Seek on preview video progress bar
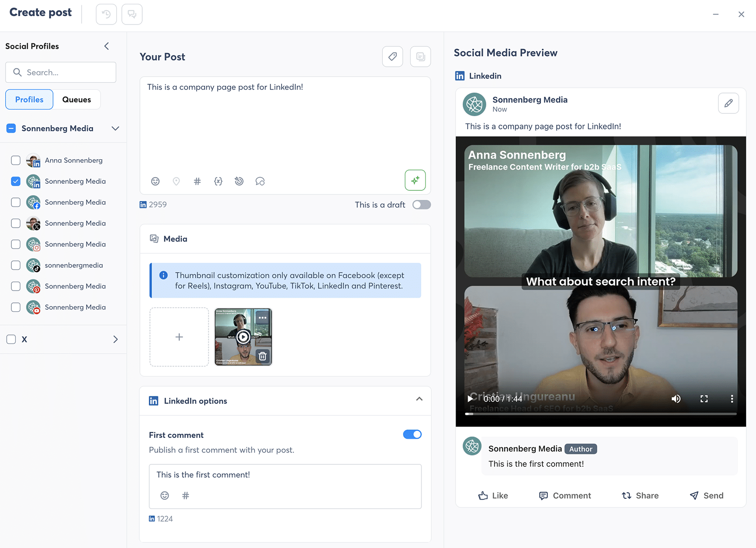Image resolution: width=756 pixels, height=548 pixels. point(601,414)
